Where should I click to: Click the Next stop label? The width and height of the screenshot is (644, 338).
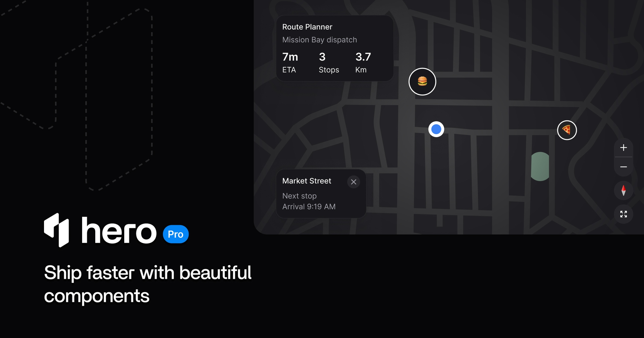[x=299, y=196]
